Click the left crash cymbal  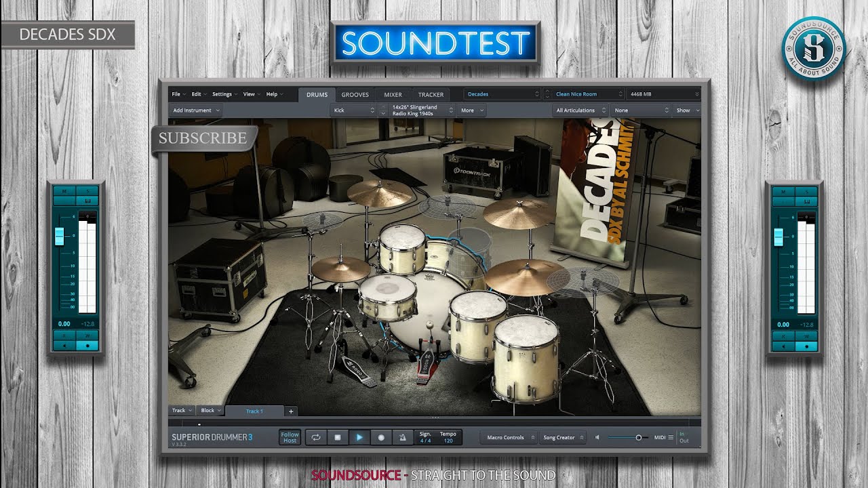click(x=380, y=192)
